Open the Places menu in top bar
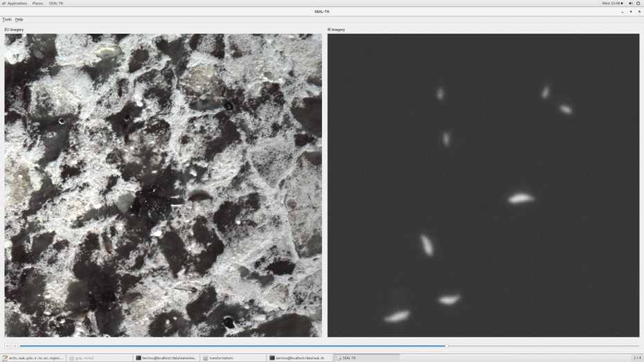Screen dimensions: 644x362 37,3
